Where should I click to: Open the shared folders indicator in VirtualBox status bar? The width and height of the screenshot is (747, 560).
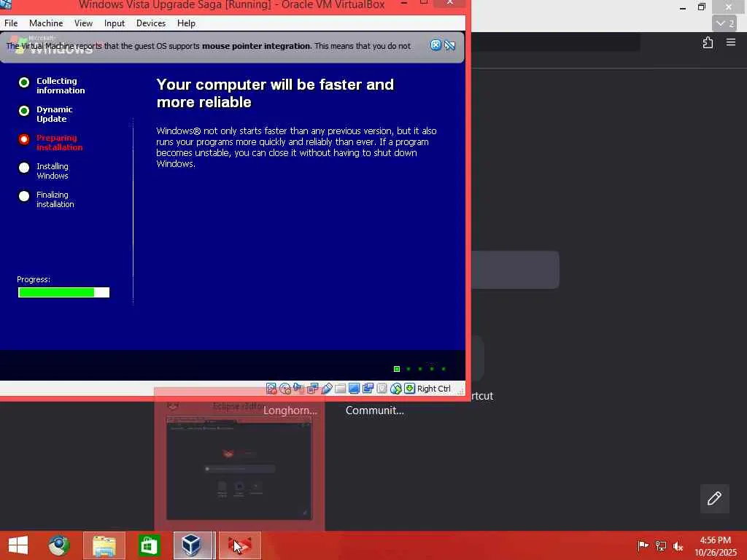340,389
